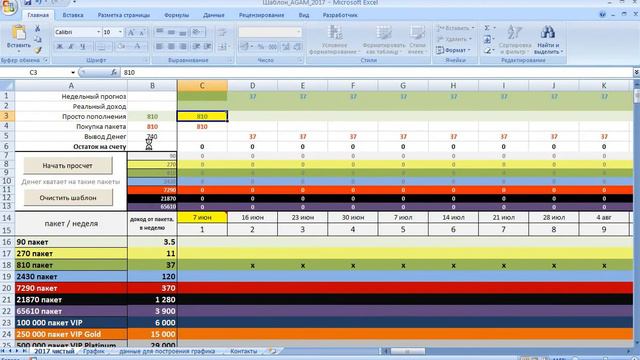Click the borders icon in Шрифт group
The width and height of the screenshot is (640, 360).
tap(102, 47)
